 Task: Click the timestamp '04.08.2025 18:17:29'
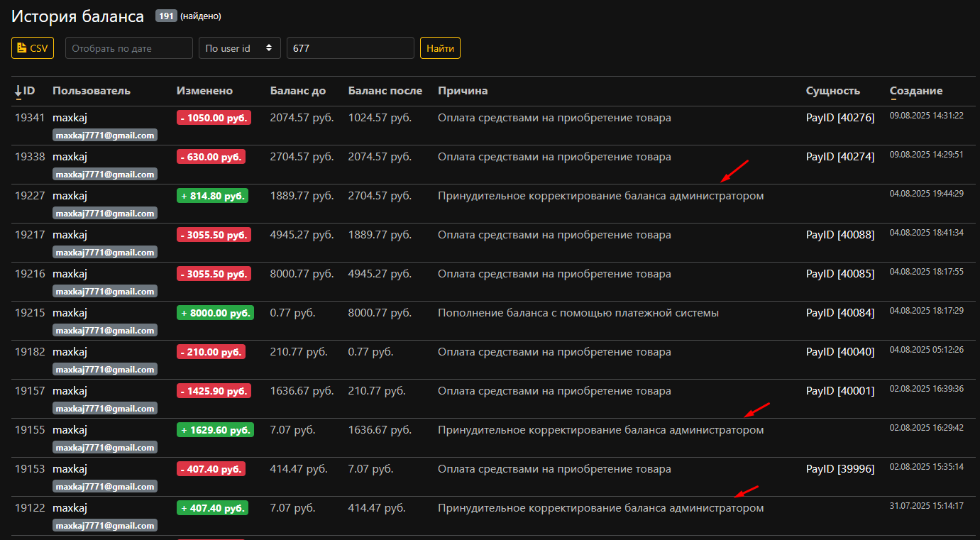click(927, 310)
